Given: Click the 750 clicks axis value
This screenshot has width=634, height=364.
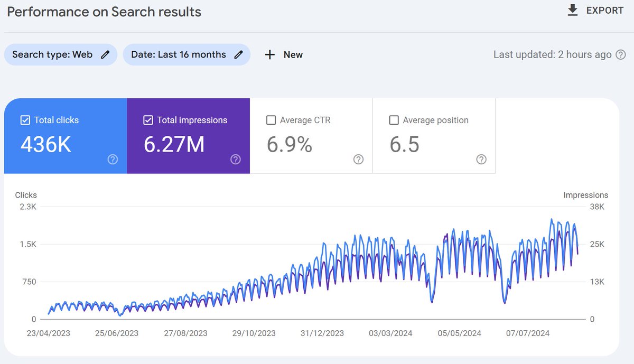Looking at the screenshot, I should pyautogui.click(x=29, y=282).
